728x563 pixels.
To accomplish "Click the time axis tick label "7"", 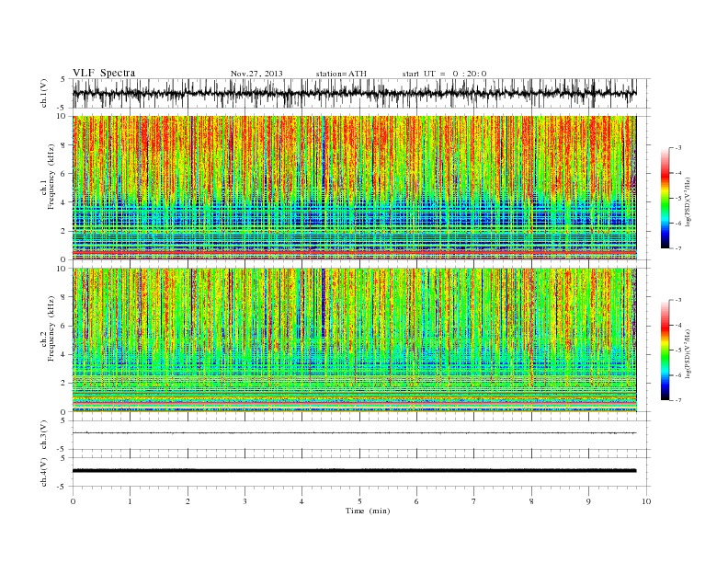I will click(x=474, y=501).
